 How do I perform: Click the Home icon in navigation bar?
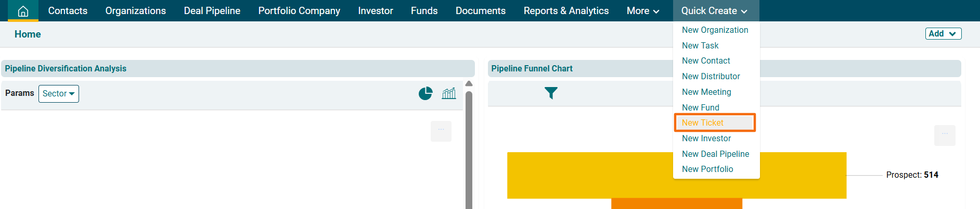pyautogui.click(x=23, y=11)
